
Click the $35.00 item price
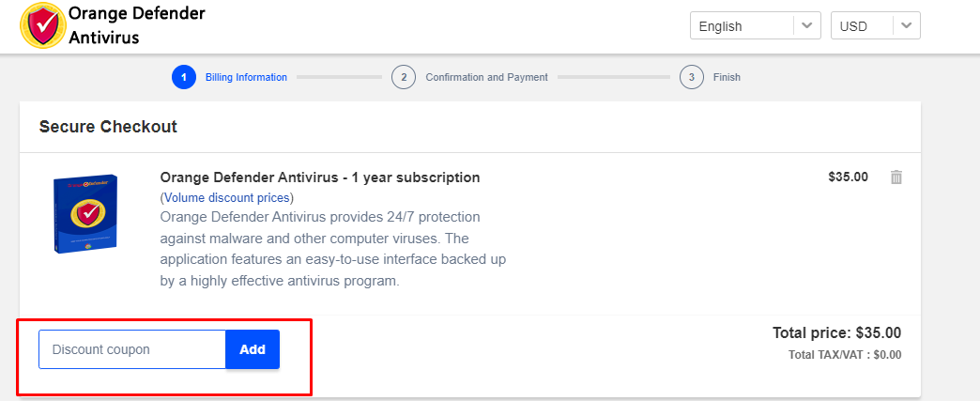coord(849,177)
